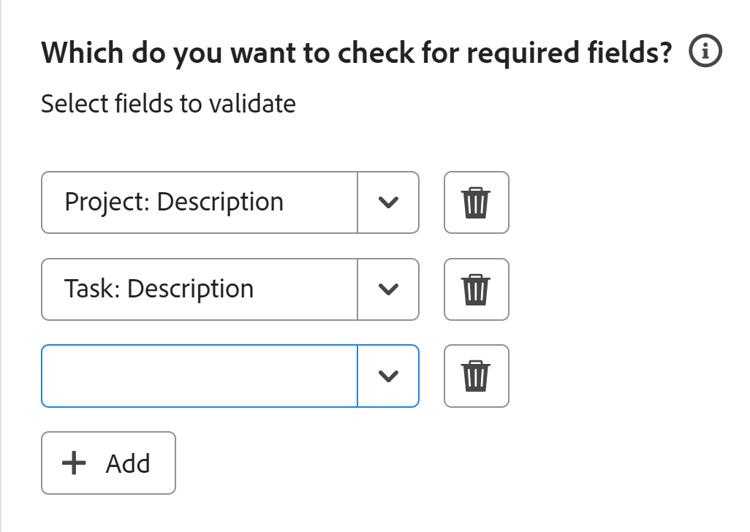Click the Add button
The height and width of the screenshot is (532, 750).
pos(108,463)
